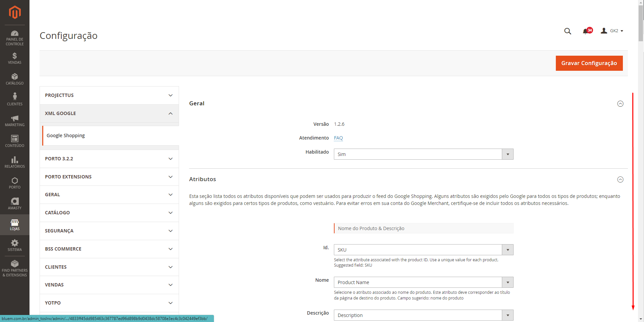The width and height of the screenshot is (644, 322).
Task: Open the GK2 user account menu
Action: click(x=612, y=31)
